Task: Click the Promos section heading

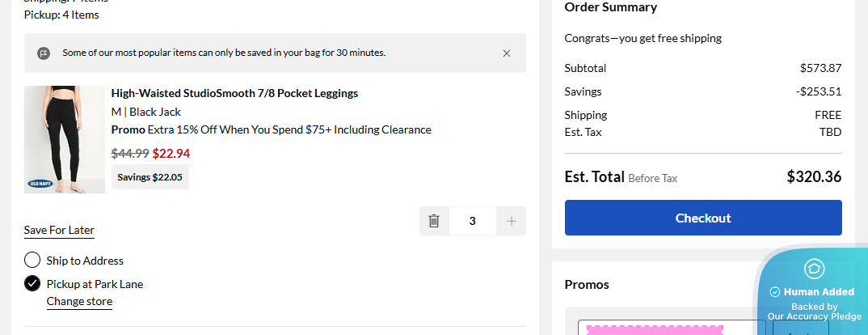Action: click(587, 285)
